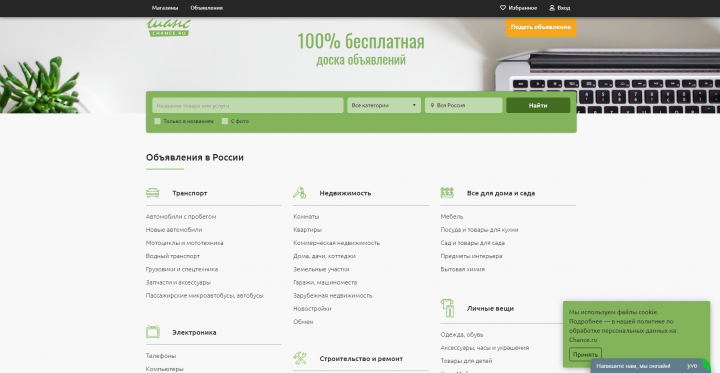Viewport: 720px width, 373px height.
Task: Open Товары для детей link
Action: (467, 361)
